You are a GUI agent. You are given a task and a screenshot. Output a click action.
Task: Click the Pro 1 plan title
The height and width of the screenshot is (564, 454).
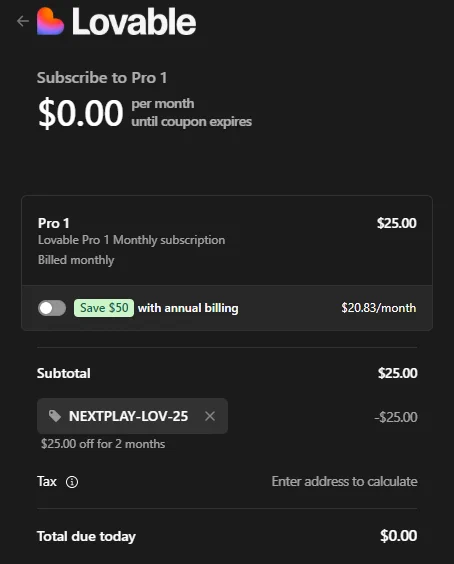point(54,223)
